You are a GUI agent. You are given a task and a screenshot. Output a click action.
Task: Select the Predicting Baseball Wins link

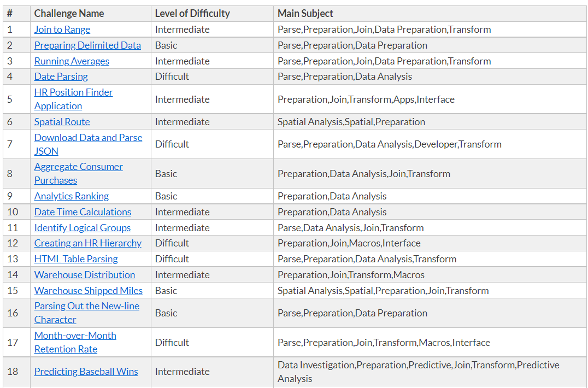click(86, 372)
